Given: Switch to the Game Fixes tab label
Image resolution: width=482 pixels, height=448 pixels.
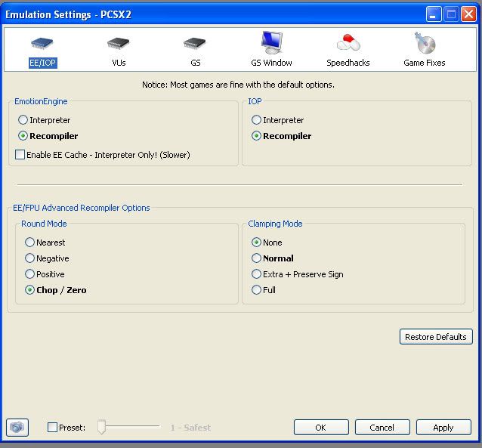Looking at the screenshot, I should click(x=425, y=63).
